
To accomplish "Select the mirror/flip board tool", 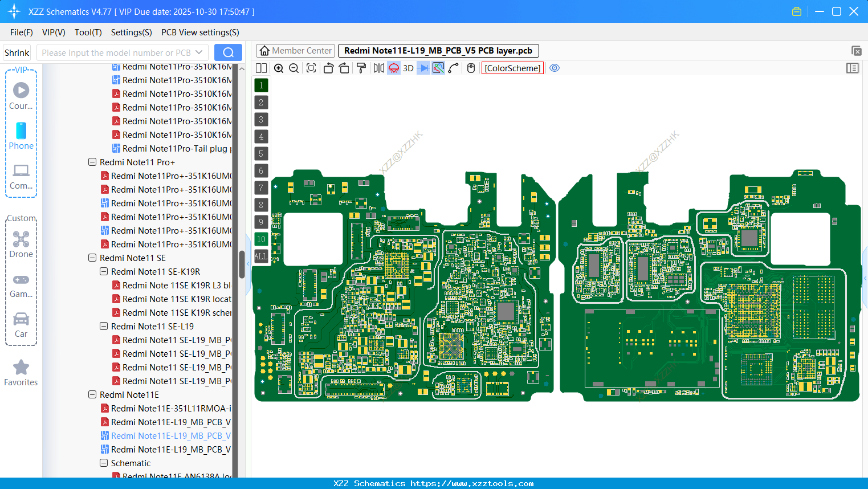I will click(x=377, y=68).
